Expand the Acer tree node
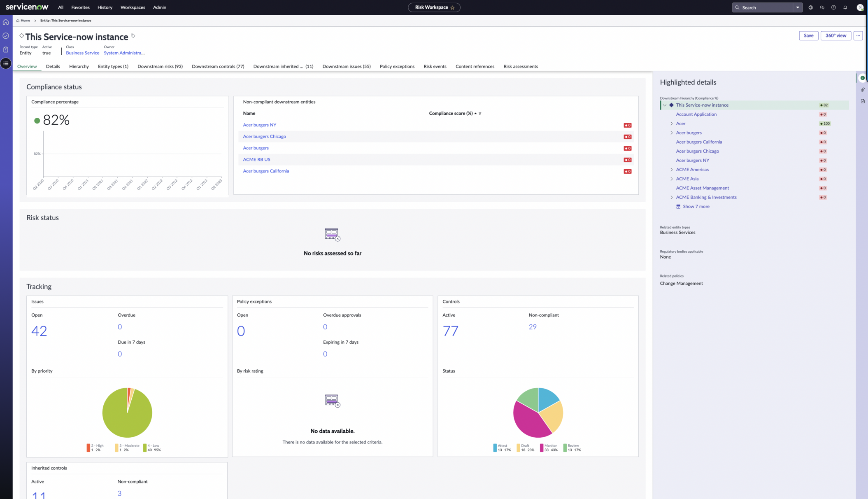 point(672,124)
